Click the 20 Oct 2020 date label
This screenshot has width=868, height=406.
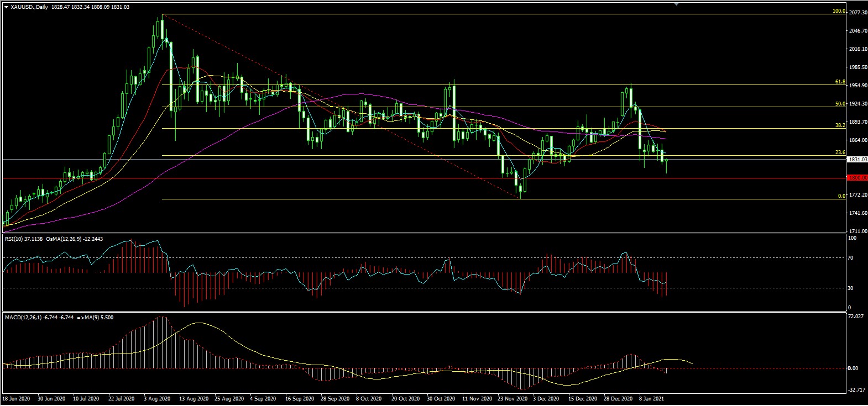click(x=406, y=399)
